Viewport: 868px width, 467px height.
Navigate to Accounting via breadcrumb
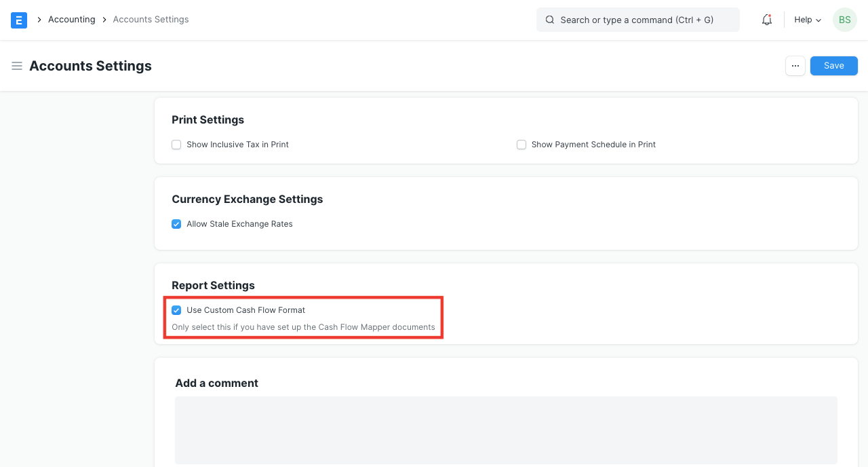(x=72, y=20)
